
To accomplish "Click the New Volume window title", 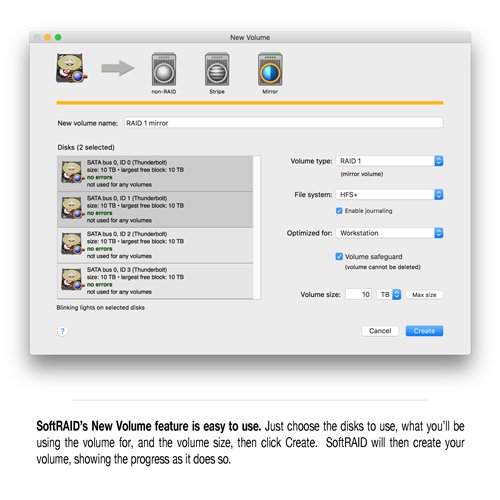I will (x=250, y=38).
